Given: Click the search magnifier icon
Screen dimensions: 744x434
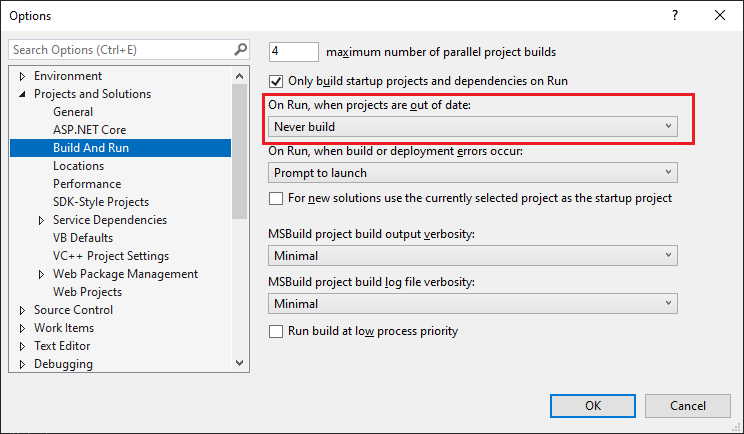Looking at the screenshot, I should (241, 49).
